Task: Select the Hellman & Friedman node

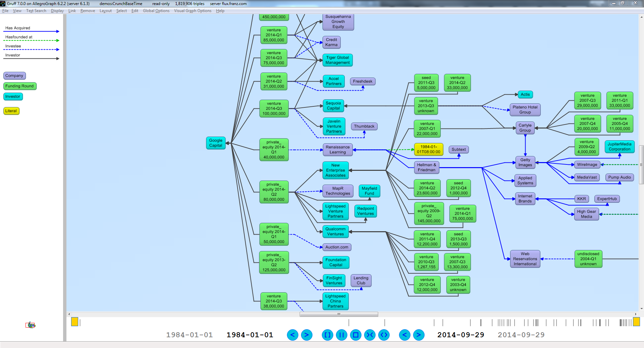Action: [426, 167]
